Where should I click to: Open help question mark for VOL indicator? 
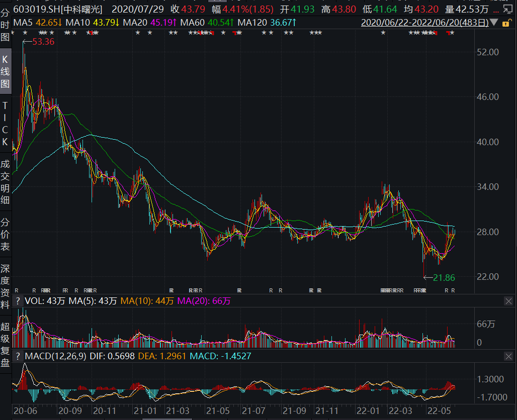pos(18,301)
